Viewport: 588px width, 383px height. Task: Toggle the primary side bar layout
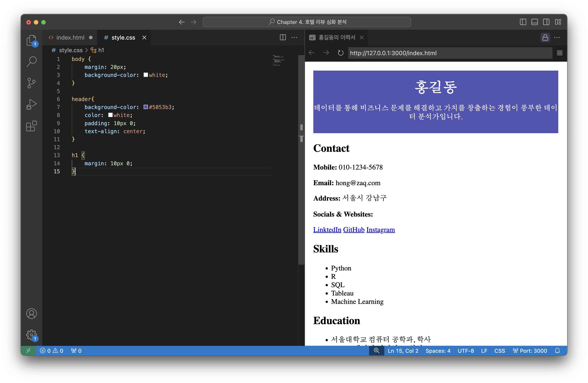[523, 22]
